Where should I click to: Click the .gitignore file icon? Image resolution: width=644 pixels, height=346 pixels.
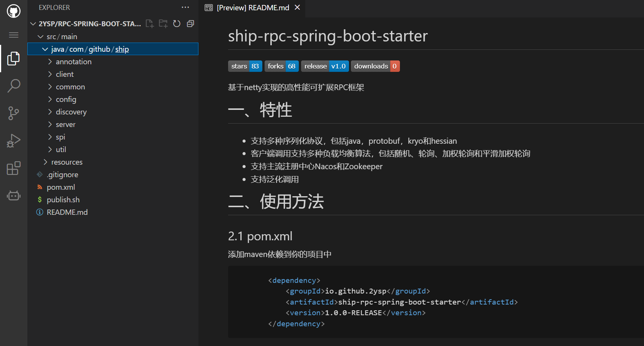40,175
